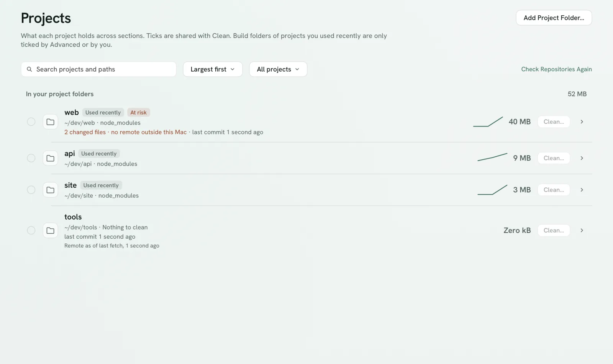Click the api project size trend sparkline
The width and height of the screenshot is (613, 364).
click(x=492, y=157)
